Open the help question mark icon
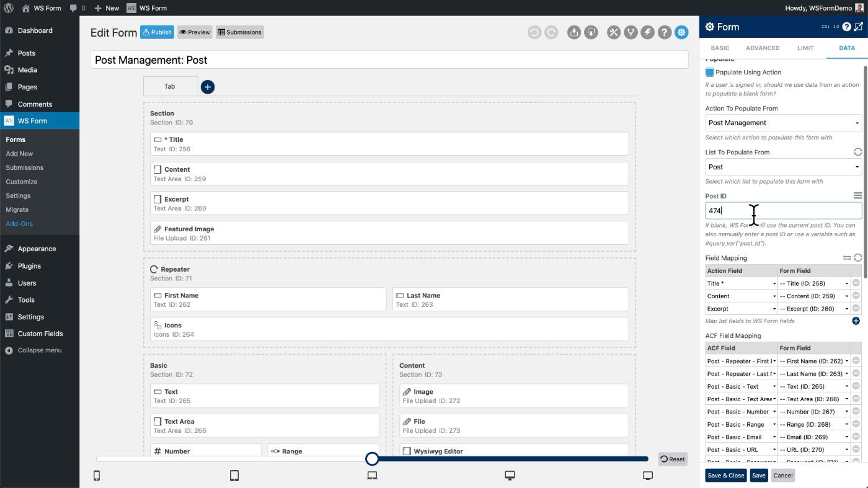Viewport: 868px width, 488px height. coord(664,32)
